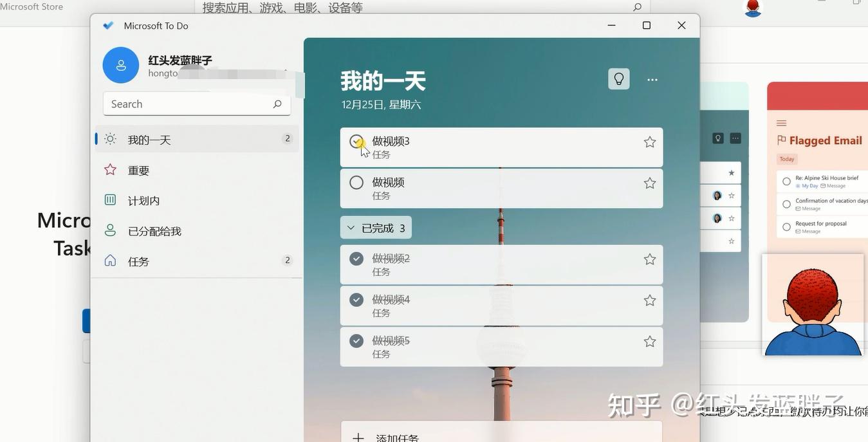Open completed task 做视频4
This screenshot has height=442, width=868.
tap(501, 306)
